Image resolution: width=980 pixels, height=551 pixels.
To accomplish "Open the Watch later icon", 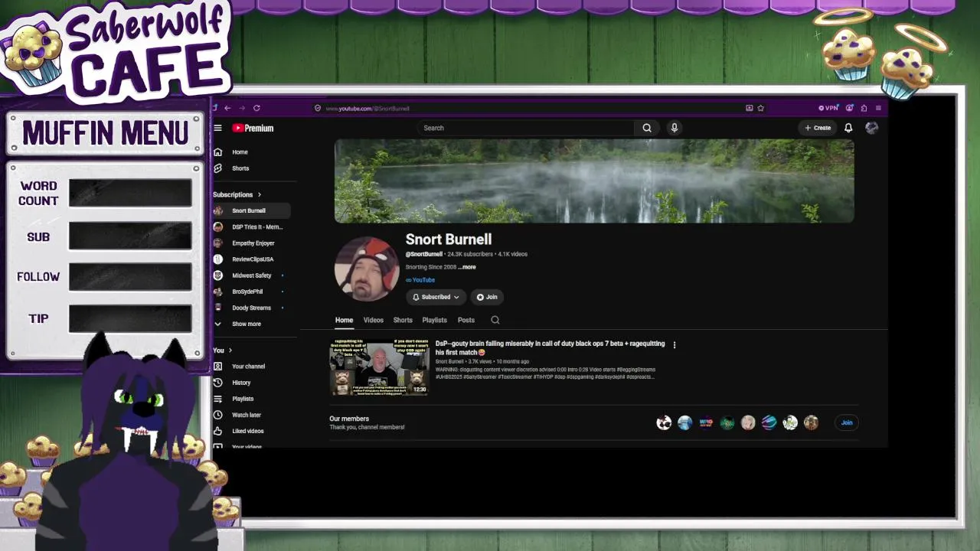I will pos(218,415).
